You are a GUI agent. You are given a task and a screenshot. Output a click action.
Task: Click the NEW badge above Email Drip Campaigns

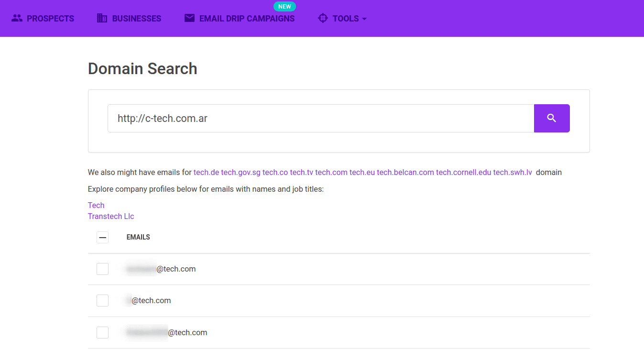(284, 6)
